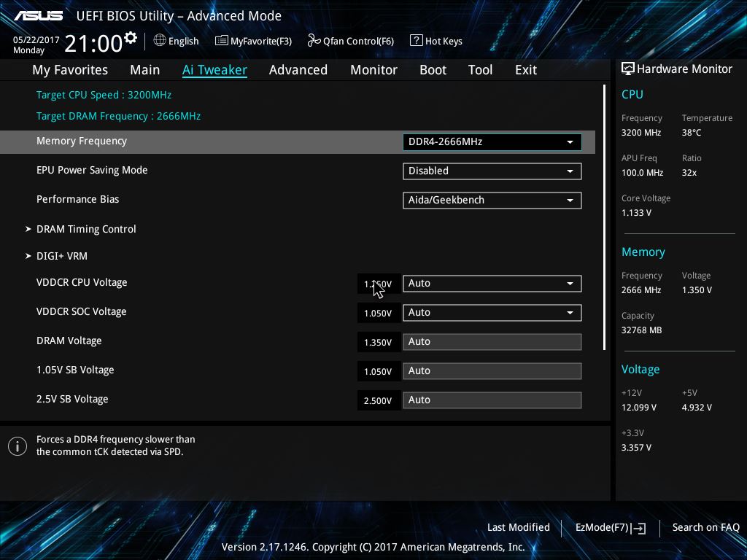Open the Memory Frequency dropdown
The height and width of the screenshot is (560, 747).
[x=492, y=141]
